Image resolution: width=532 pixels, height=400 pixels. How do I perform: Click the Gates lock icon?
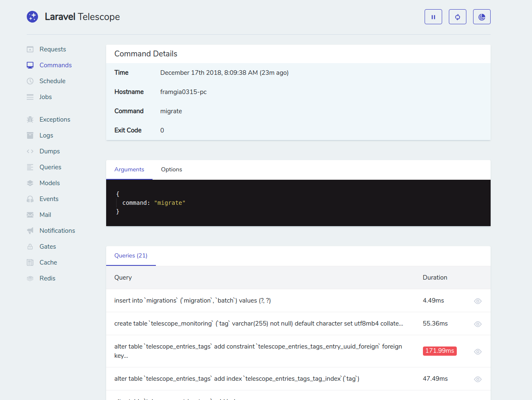tap(30, 247)
